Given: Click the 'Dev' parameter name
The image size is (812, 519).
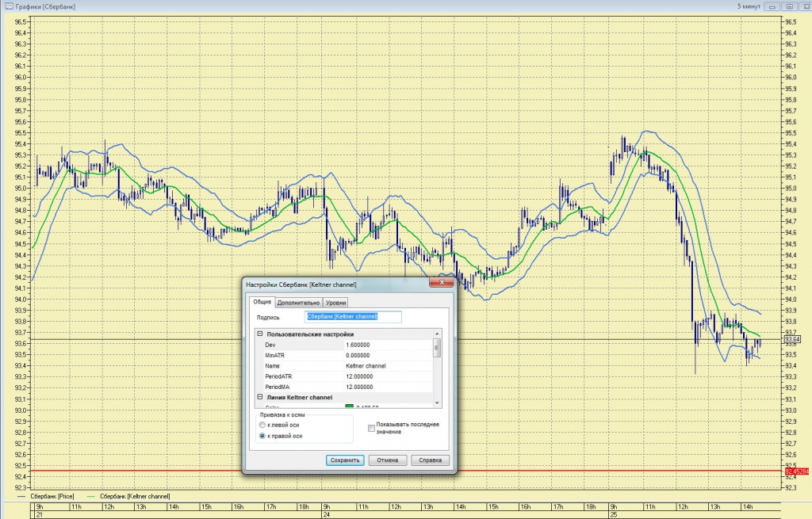Looking at the screenshot, I should (270, 345).
